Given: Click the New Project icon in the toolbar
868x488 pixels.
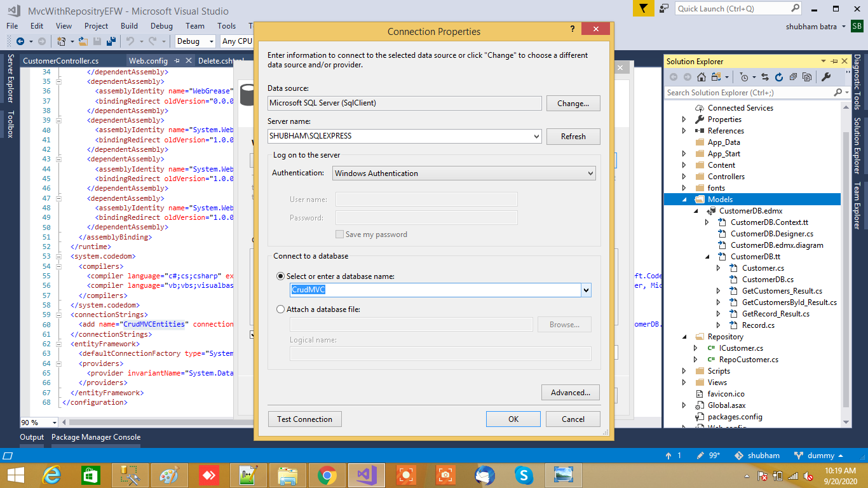Looking at the screenshot, I should click(62, 41).
